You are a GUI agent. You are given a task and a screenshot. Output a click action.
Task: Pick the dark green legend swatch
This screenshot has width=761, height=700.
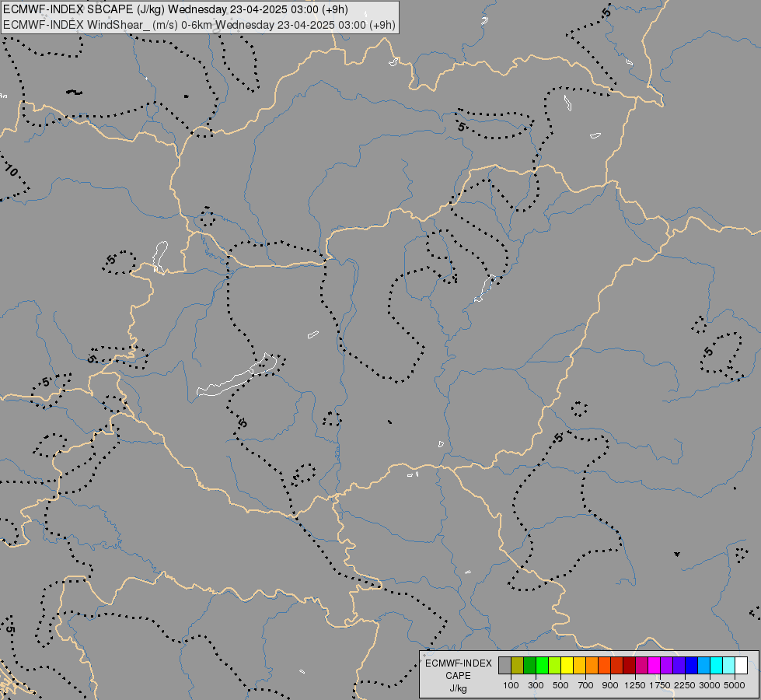529,665
